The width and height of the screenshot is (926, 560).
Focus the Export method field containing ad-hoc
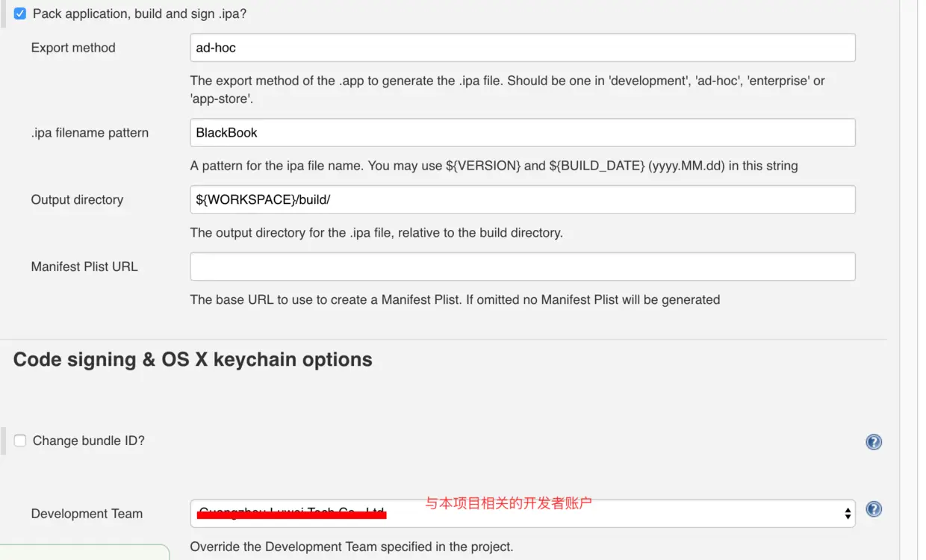coord(523,48)
